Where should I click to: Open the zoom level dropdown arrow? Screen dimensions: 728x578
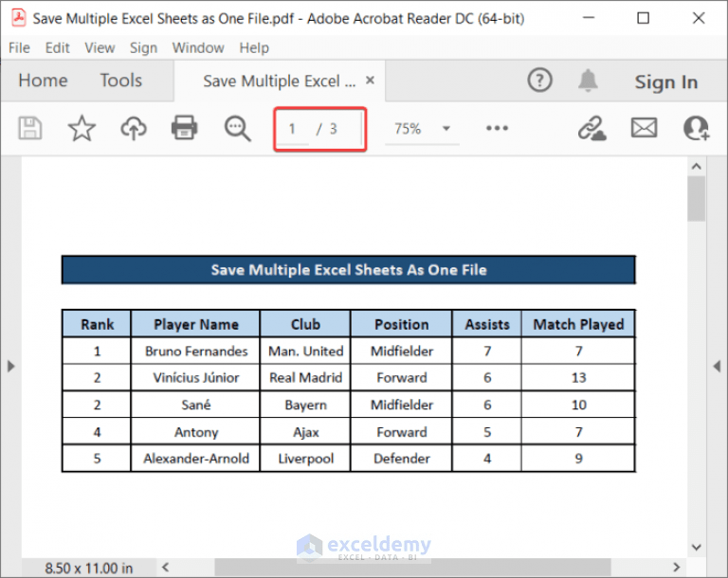coord(446,129)
